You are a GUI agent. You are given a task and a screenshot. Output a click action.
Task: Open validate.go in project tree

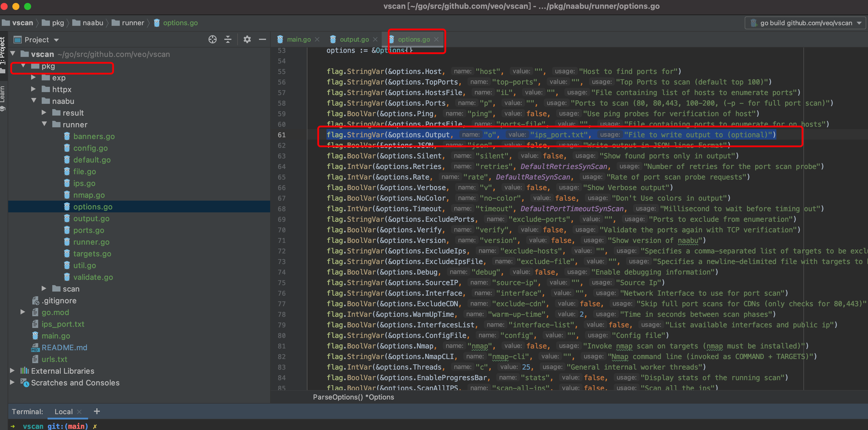[x=93, y=277]
